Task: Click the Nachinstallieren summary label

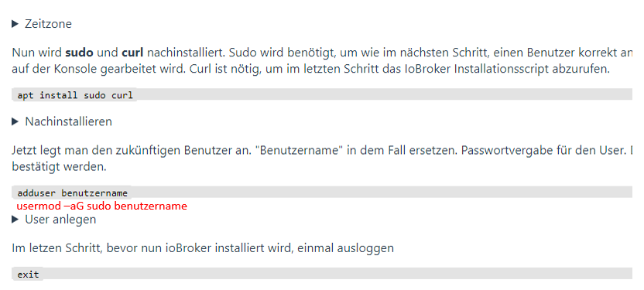Action: click(x=69, y=121)
